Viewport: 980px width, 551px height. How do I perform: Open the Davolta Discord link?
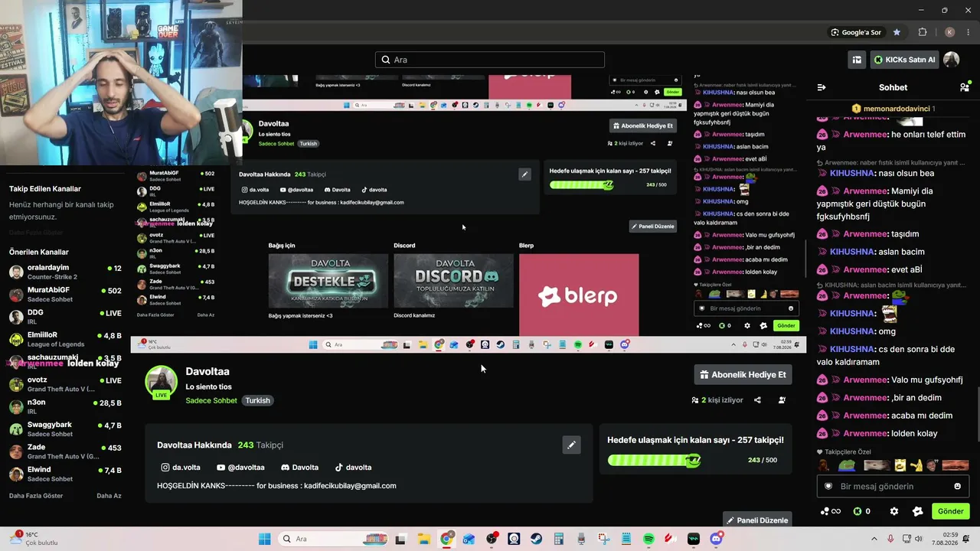pyautogui.click(x=299, y=467)
